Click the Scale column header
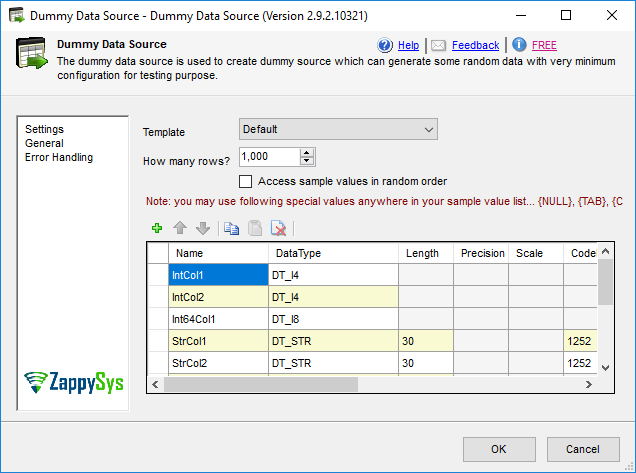This screenshot has height=473, width=636. tap(535, 253)
